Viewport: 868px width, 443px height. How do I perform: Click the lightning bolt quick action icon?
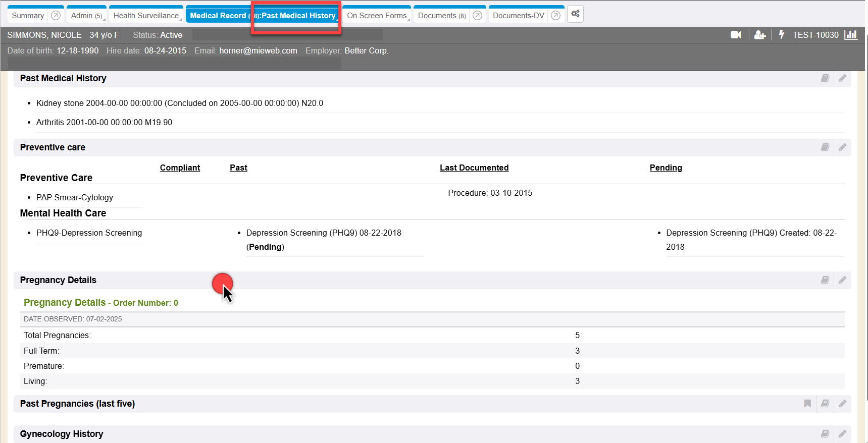pos(781,35)
